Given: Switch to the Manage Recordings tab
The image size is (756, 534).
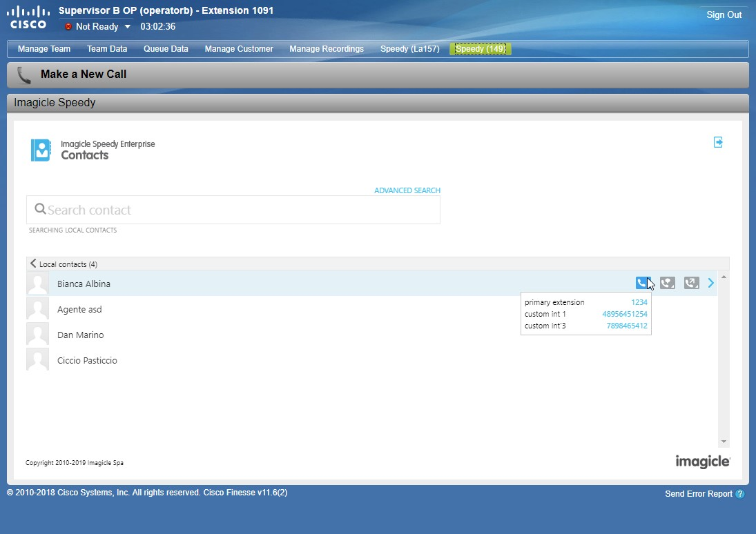Looking at the screenshot, I should tap(326, 49).
